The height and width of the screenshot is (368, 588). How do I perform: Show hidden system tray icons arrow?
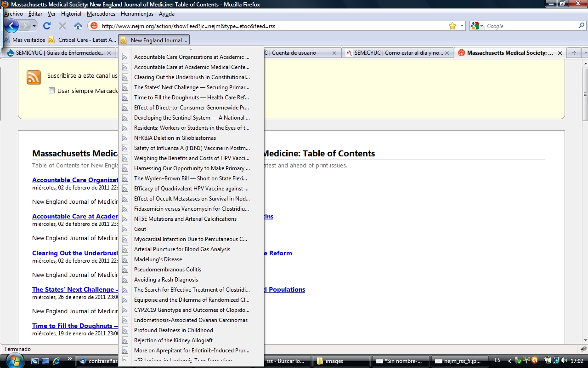point(510,361)
